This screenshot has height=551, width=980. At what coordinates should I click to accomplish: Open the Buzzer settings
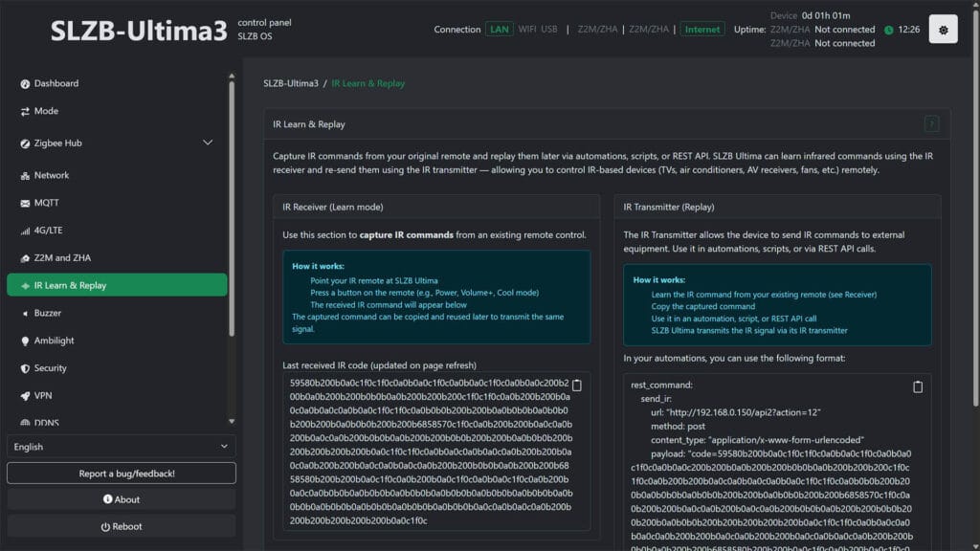point(48,313)
